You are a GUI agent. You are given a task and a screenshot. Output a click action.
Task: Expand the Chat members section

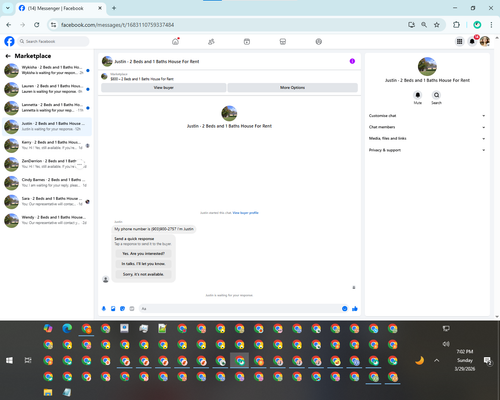(427, 127)
